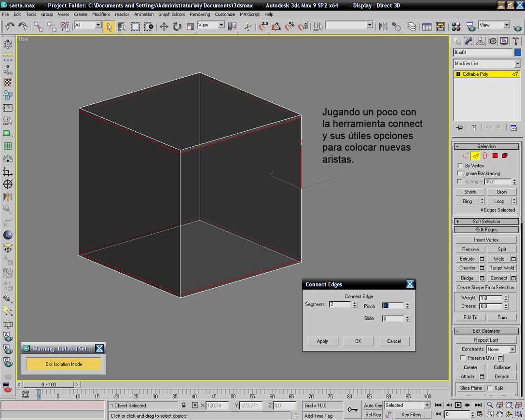Enable the By Vertex checkbox
Screen dimensions: 525x420
(460, 166)
